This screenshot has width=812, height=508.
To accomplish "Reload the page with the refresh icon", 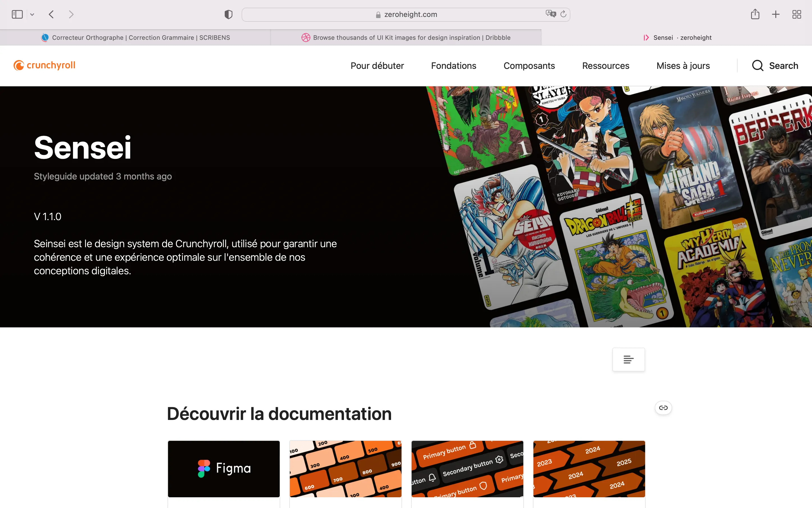I will pyautogui.click(x=563, y=14).
